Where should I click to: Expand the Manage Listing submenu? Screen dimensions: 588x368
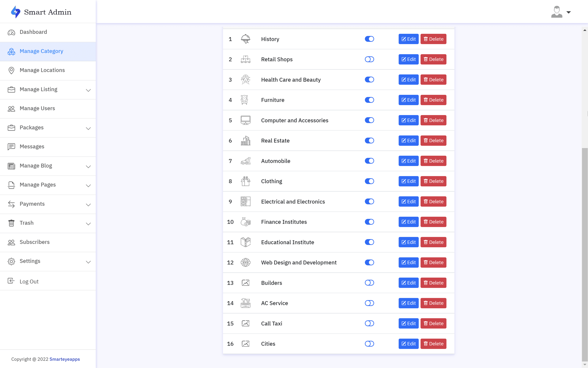coord(88,90)
